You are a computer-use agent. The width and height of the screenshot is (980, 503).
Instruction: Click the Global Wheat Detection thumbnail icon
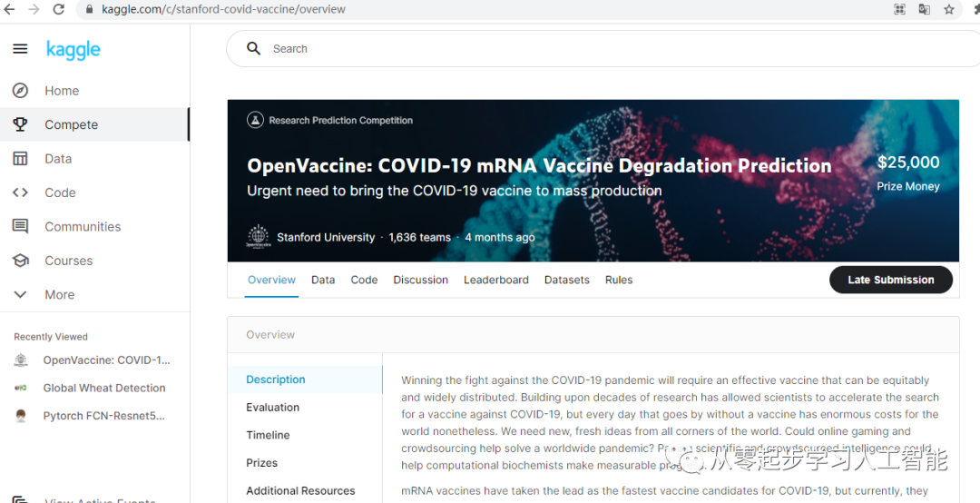pyautogui.click(x=21, y=388)
